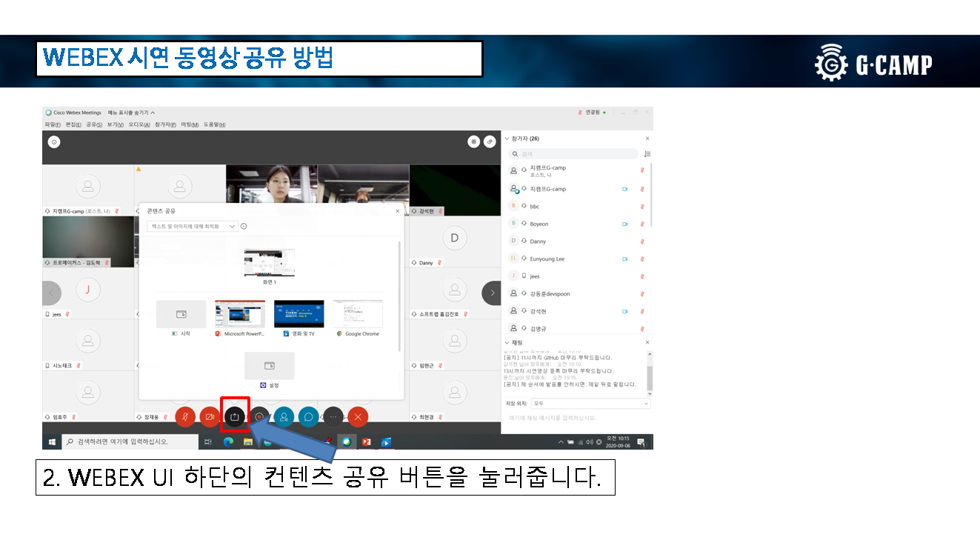This screenshot has width=980, height=560.
Task: Click the link icon beside grid view icon
Action: coord(490,141)
